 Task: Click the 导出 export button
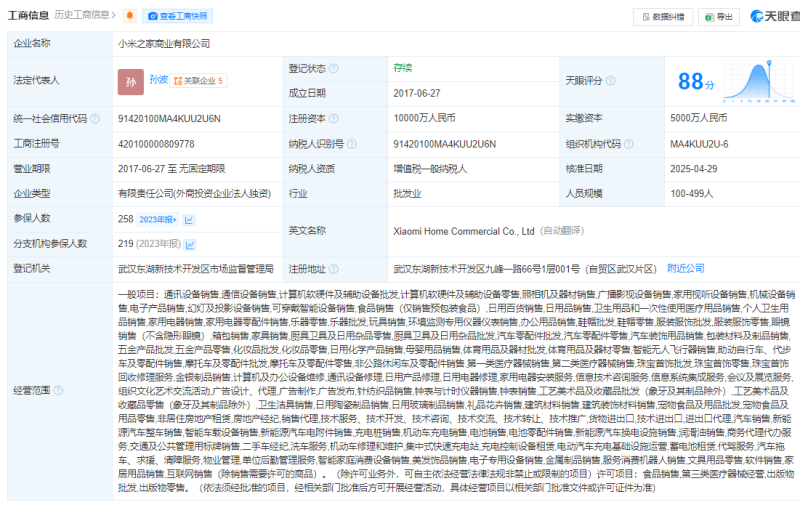pyautogui.click(x=718, y=17)
